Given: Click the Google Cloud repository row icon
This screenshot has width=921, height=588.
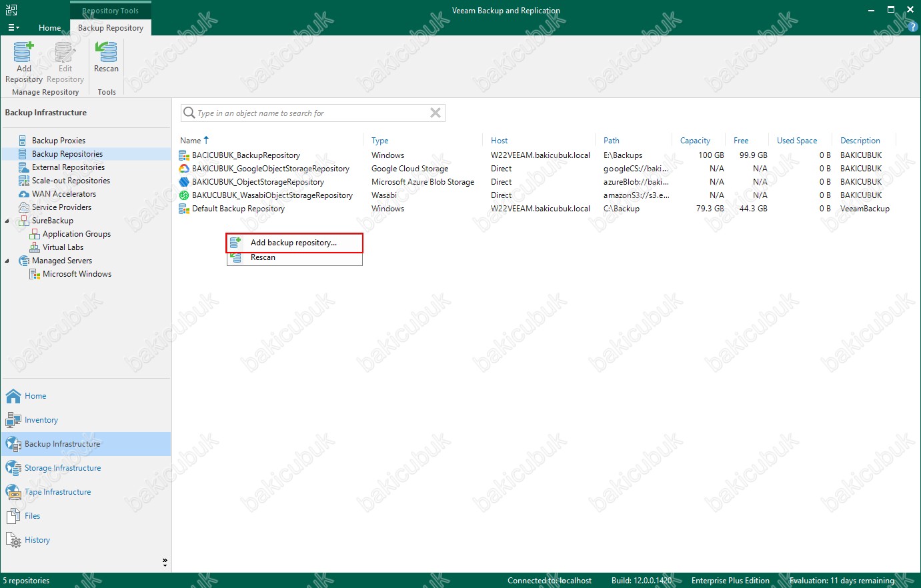Looking at the screenshot, I should click(184, 169).
